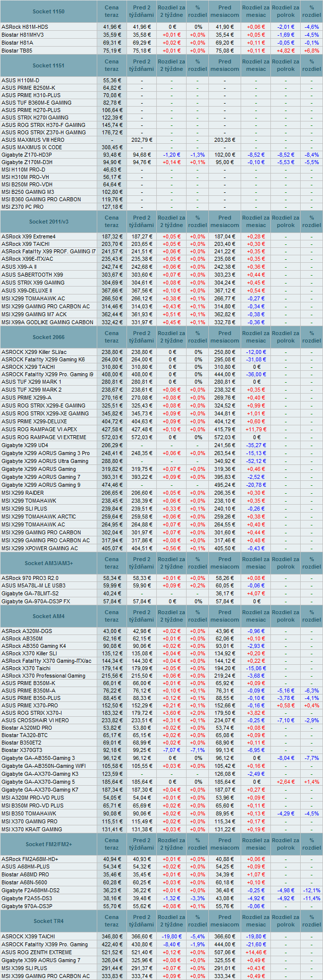The image size is (323, 980).
Task: Click the "ASUS ROG RAMPAGE VI APEX" name
Action: click(39, 429)
